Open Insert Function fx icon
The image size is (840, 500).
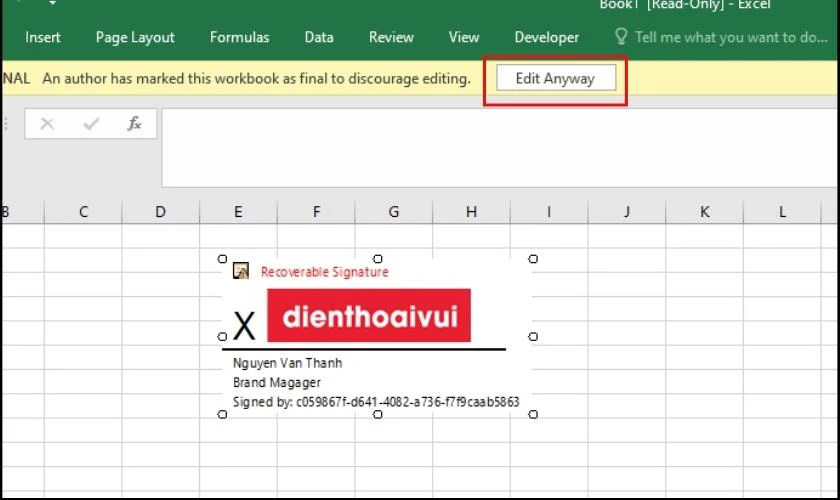point(134,124)
